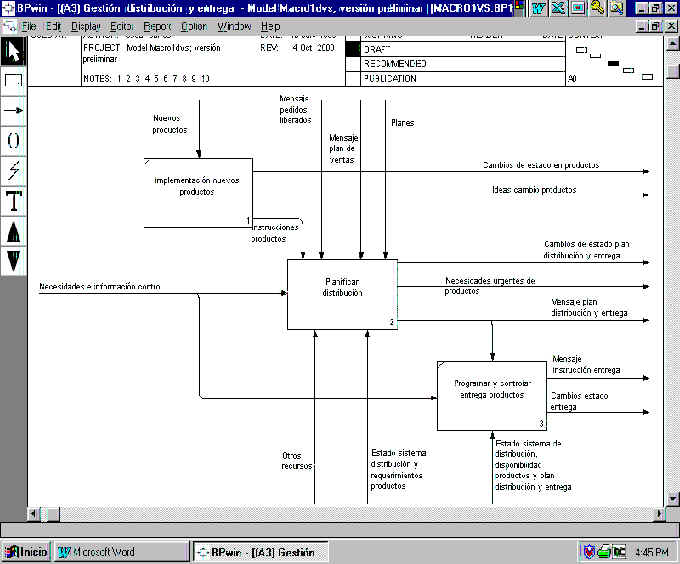Click vertical scrollbar down arrow

click(x=672, y=498)
